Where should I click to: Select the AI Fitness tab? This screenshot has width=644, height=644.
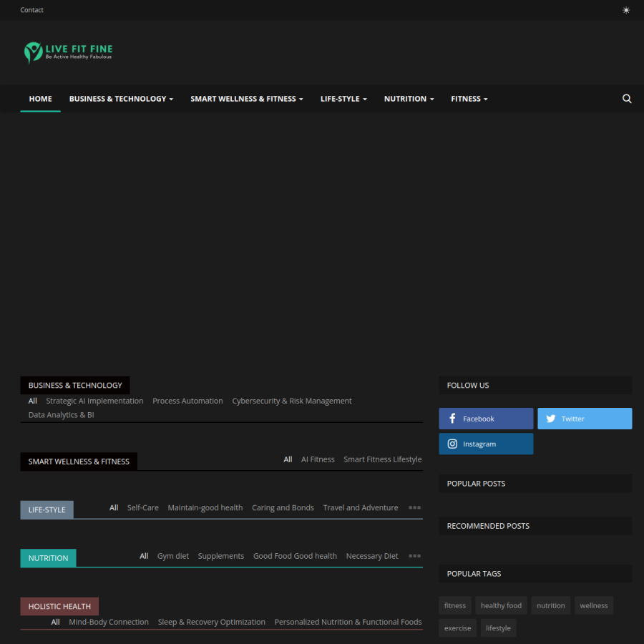click(318, 459)
